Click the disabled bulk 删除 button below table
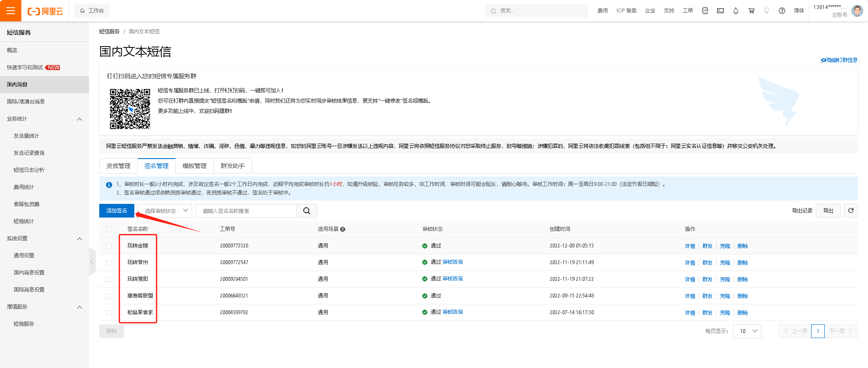868x368 pixels. (x=112, y=331)
